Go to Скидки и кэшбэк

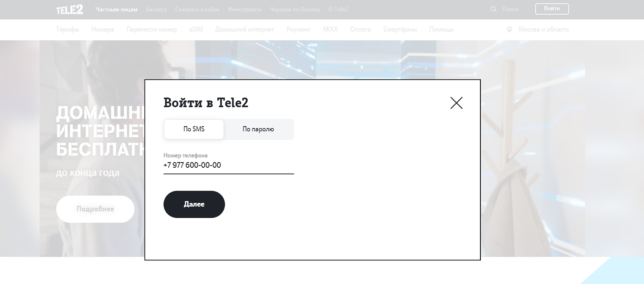click(x=197, y=9)
